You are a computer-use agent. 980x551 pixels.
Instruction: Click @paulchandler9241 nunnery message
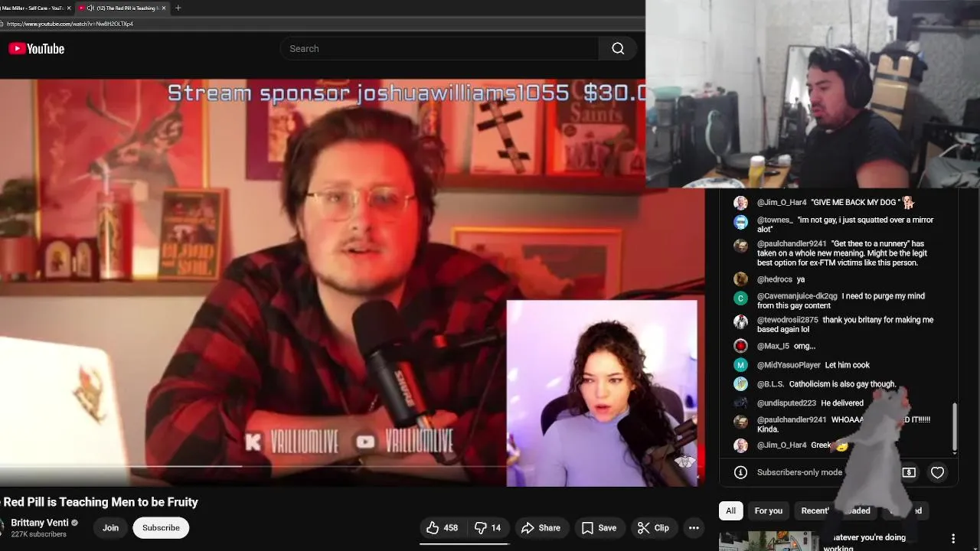click(842, 253)
